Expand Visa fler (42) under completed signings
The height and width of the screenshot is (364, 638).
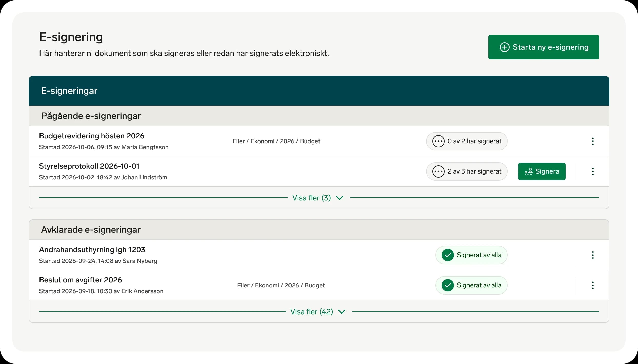pyautogui.click(x=318, y=312)
